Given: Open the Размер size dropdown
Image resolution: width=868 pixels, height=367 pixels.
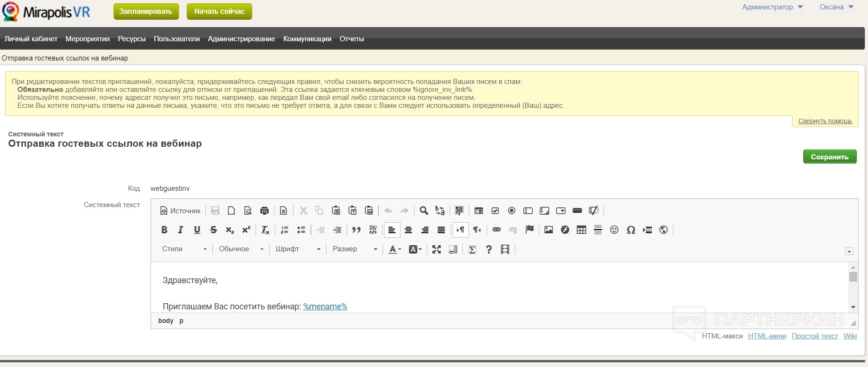Looking at the screenshot, I should tap(355, 249).
